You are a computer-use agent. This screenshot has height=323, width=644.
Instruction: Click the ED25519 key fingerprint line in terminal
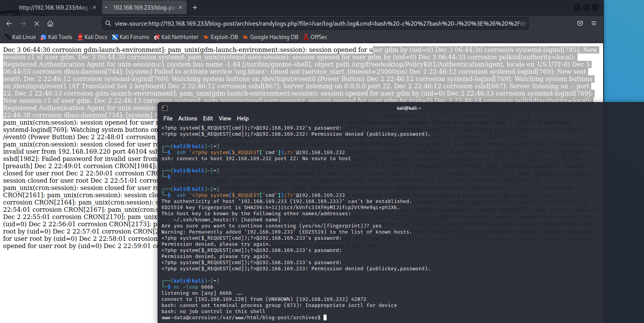280,208
